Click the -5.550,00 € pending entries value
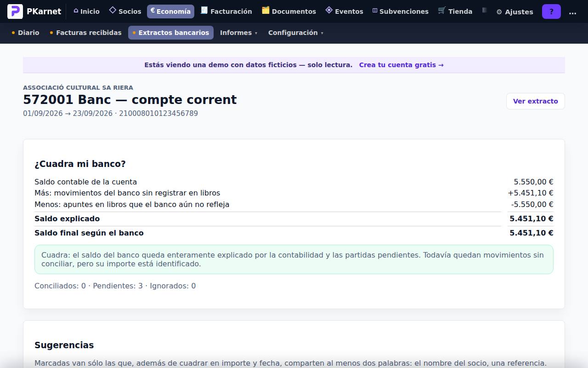This screenshot has width=588, height=368. 532,204
